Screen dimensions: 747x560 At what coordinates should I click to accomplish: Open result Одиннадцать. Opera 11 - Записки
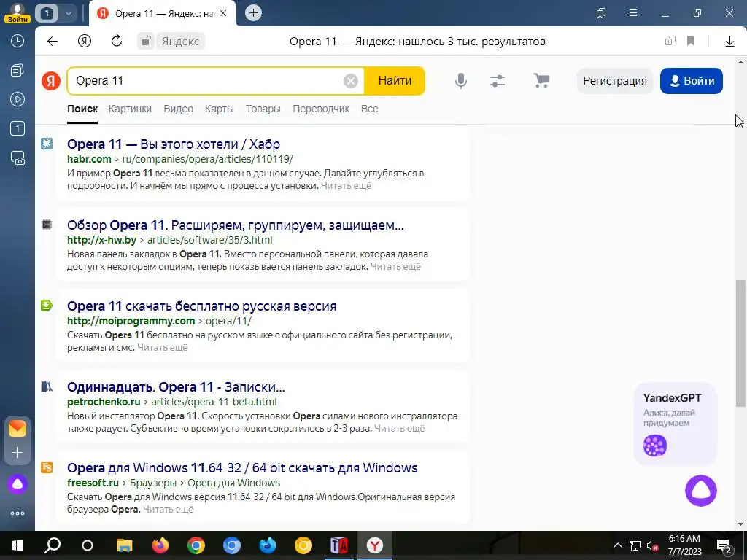176,386
